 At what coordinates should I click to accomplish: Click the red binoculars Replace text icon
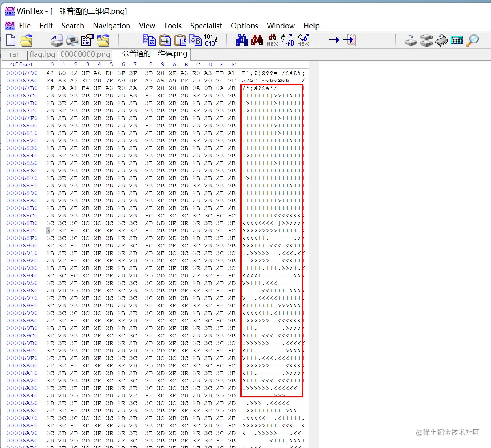click(257, 40)
